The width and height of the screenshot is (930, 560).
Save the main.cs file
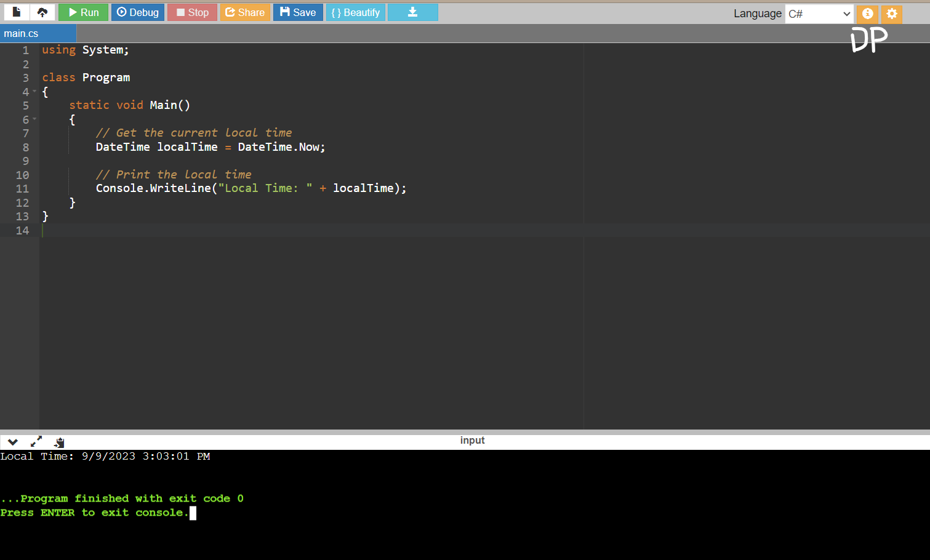[x=298, y=12]
